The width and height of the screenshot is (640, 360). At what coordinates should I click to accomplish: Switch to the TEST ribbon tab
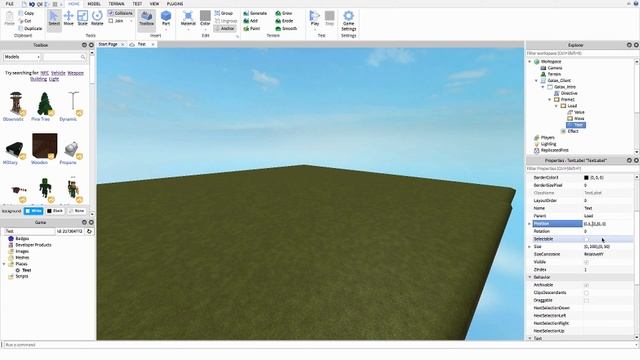tap(137, 4)
